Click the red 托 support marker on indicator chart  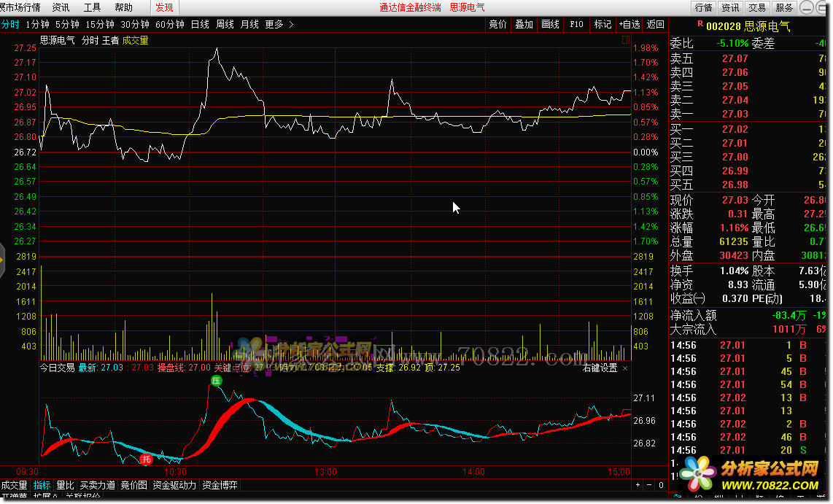[146, 459]
